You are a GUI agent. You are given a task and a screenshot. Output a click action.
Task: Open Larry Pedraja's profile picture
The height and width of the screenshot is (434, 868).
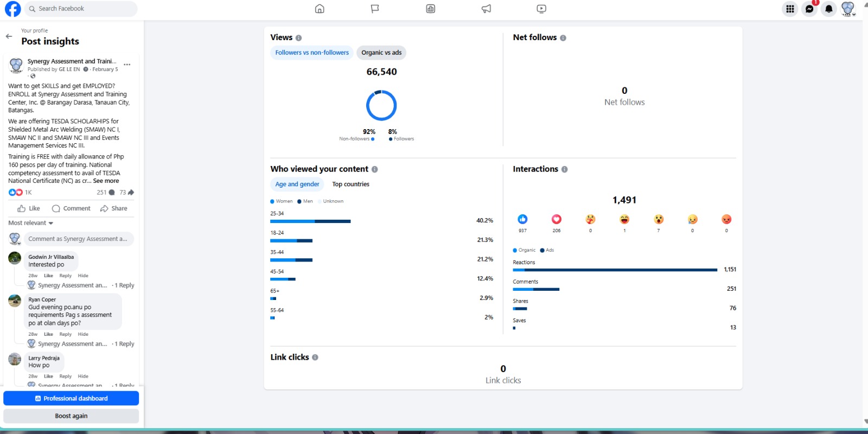point(15,359)
